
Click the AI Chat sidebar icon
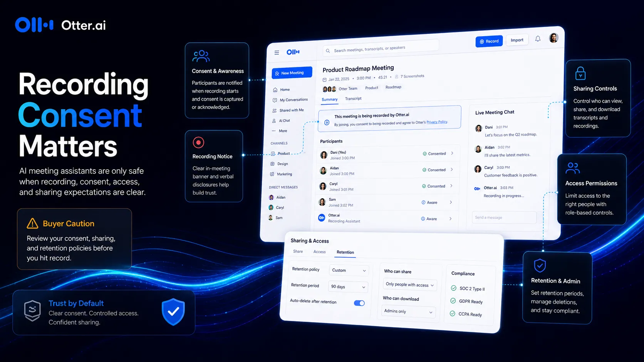tap(274, 121)
